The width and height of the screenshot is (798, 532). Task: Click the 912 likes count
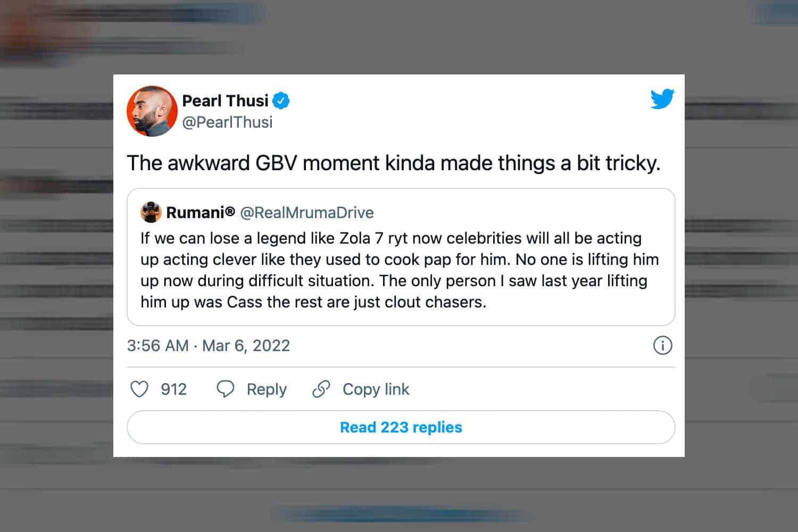tap(173, 389)
